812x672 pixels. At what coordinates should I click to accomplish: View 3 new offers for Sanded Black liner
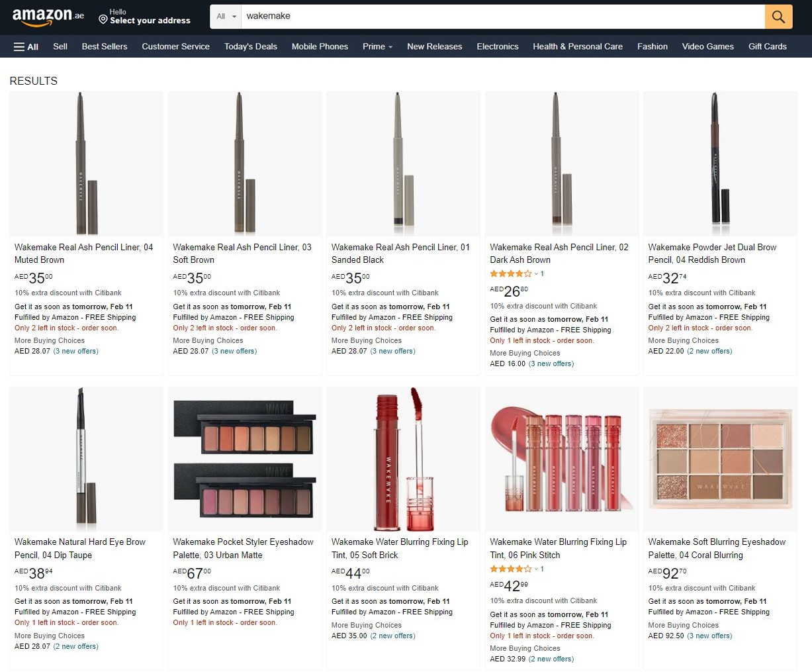392,351
